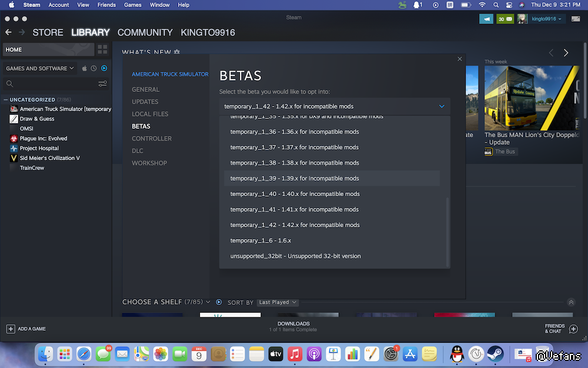Click the scroll-to-top chevron icon by shelf

coord(571,302)
